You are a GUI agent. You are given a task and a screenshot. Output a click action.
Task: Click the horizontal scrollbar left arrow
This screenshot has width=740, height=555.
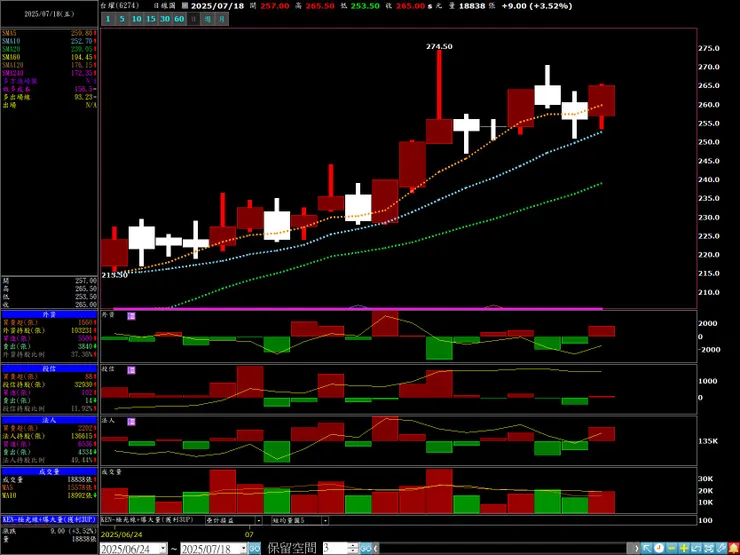pyautogui.click(x=376, y=548)
